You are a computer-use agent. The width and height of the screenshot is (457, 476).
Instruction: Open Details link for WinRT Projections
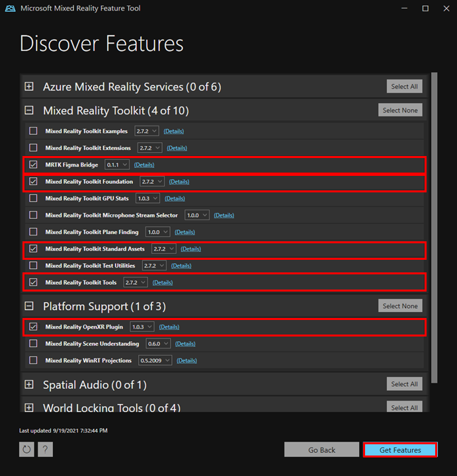click(x=187, y=361)
